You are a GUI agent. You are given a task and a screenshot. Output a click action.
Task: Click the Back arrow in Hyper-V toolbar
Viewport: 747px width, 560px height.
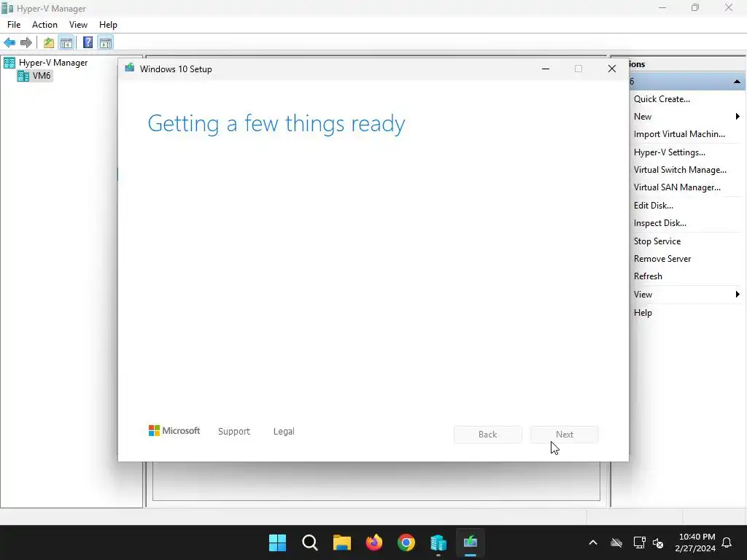(9, 43)
